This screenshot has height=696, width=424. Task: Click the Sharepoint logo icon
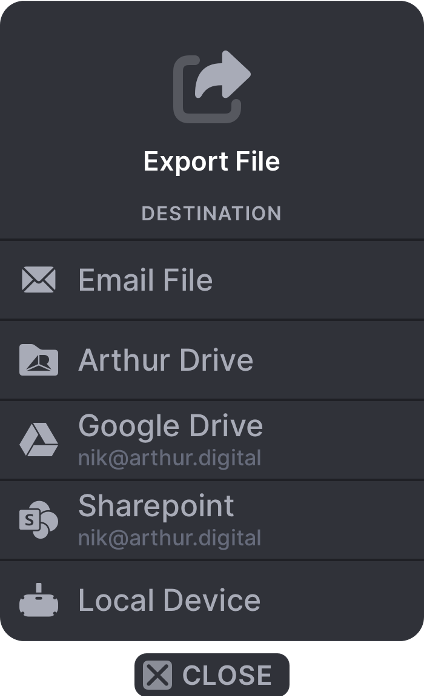[39, 520]
